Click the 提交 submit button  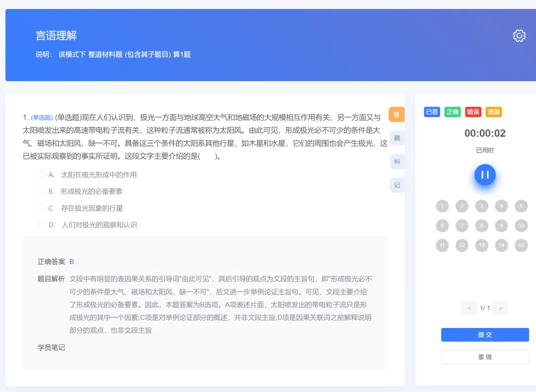(x=485, y=335)
